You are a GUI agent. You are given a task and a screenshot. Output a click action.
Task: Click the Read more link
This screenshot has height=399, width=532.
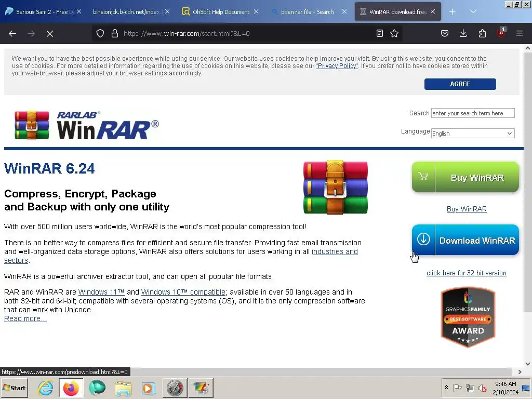point(25,318)
